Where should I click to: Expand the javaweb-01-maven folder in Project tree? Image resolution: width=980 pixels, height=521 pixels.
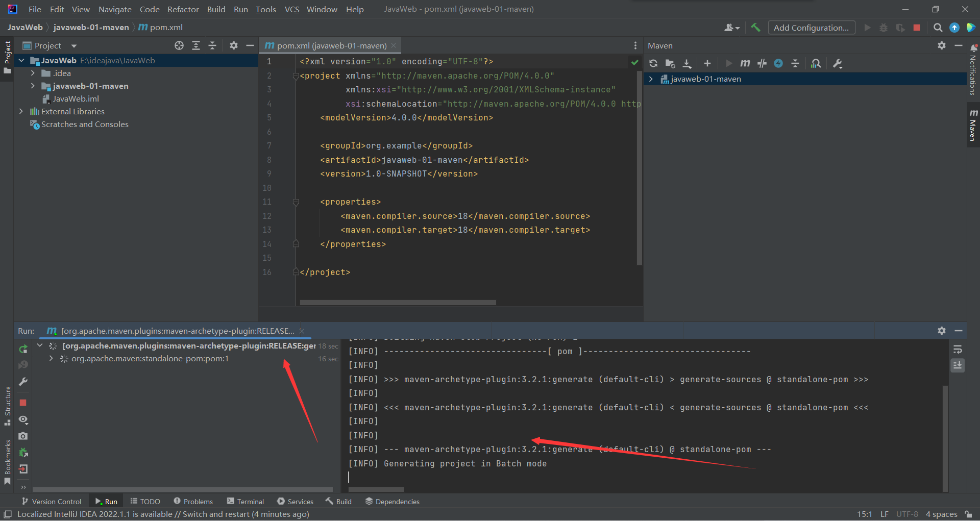(33, 86)
